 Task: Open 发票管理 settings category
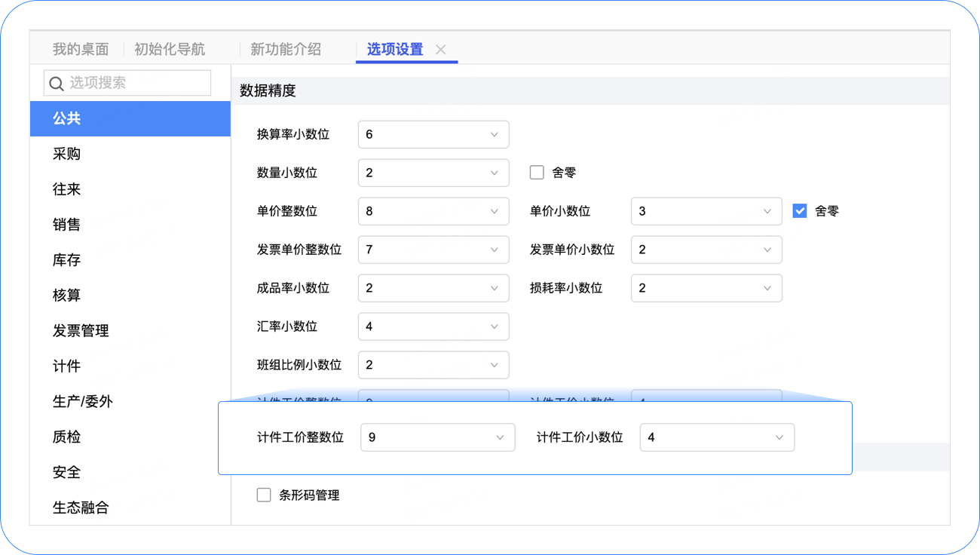[81, 331]
